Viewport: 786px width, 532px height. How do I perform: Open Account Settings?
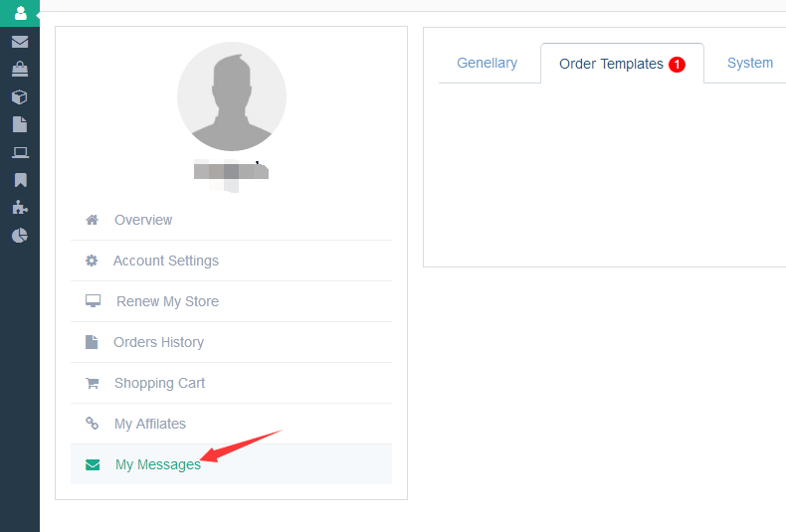click(x=165, y=261)
